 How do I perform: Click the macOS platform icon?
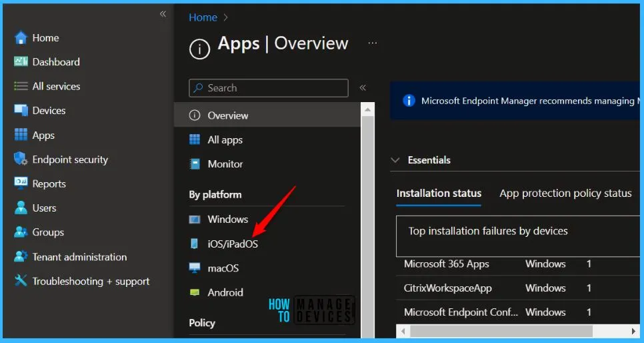click(195, 268)
